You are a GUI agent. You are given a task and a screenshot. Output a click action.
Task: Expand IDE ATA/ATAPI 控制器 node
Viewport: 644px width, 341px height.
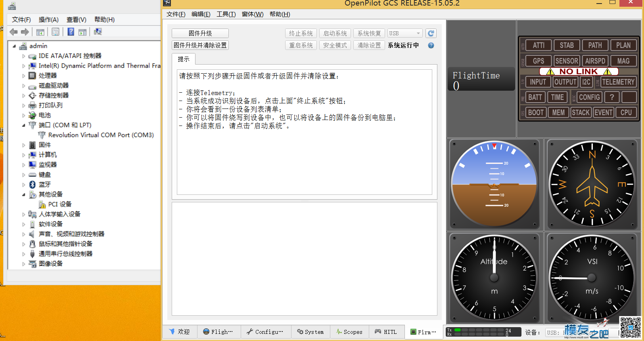tap(24, 56)
